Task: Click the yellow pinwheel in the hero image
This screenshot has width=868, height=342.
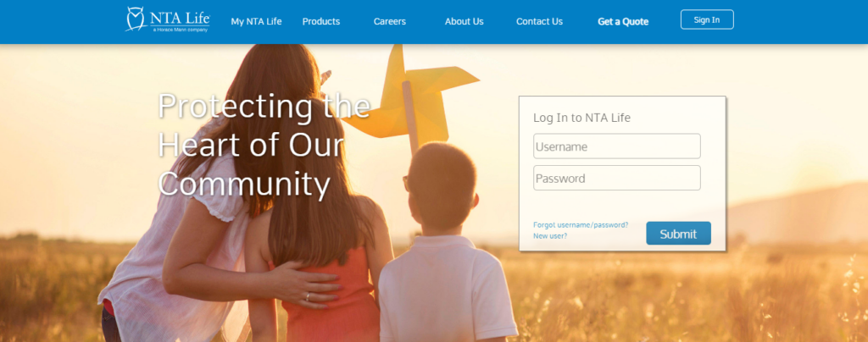Action: coord(411,97)
